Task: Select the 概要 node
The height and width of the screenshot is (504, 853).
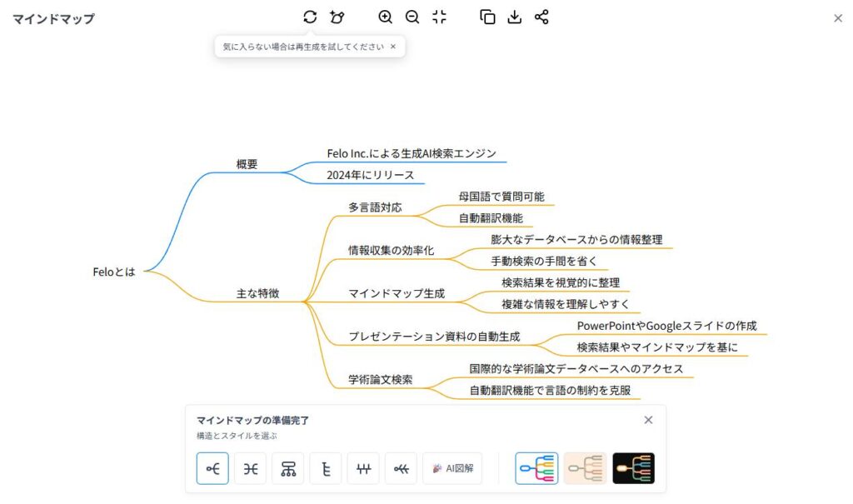Action: [247, 164]
